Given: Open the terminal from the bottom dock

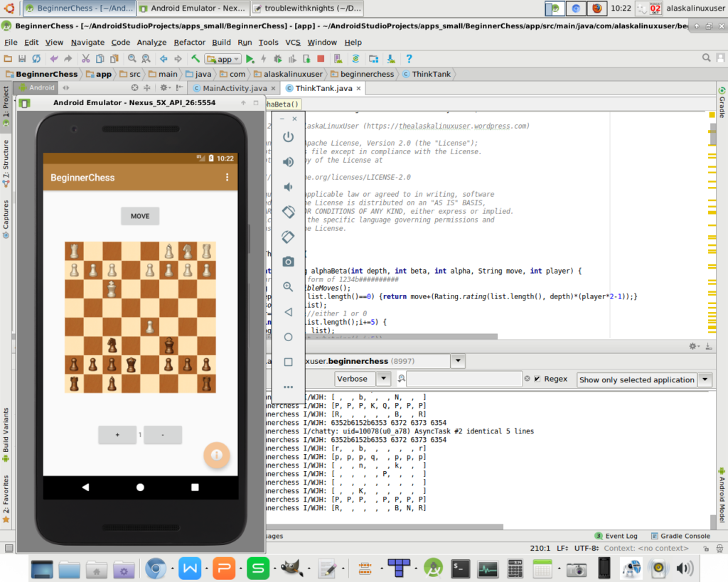Looking at the screenshot, I should pos(460,568).
